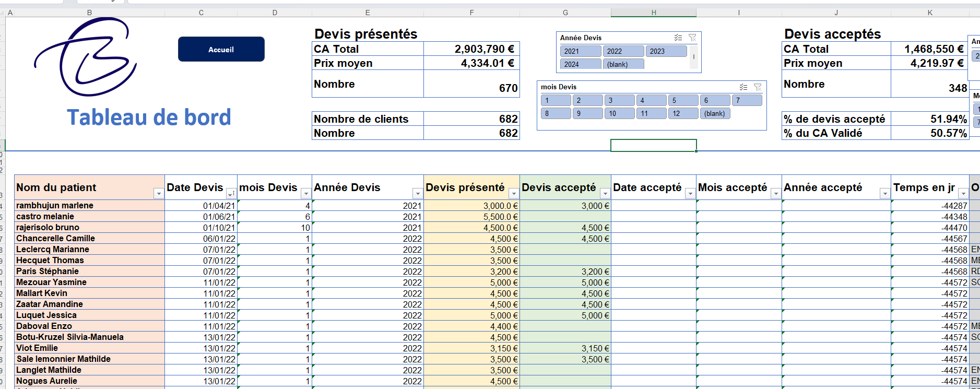Toggle month 6 in the mois Devis slicer
Screen dimensions: 980x389
[x=715, y=100]
